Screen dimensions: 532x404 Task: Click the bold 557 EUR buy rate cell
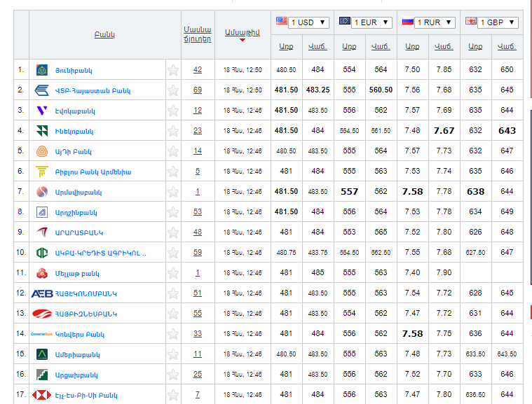[x=349, y=191]
